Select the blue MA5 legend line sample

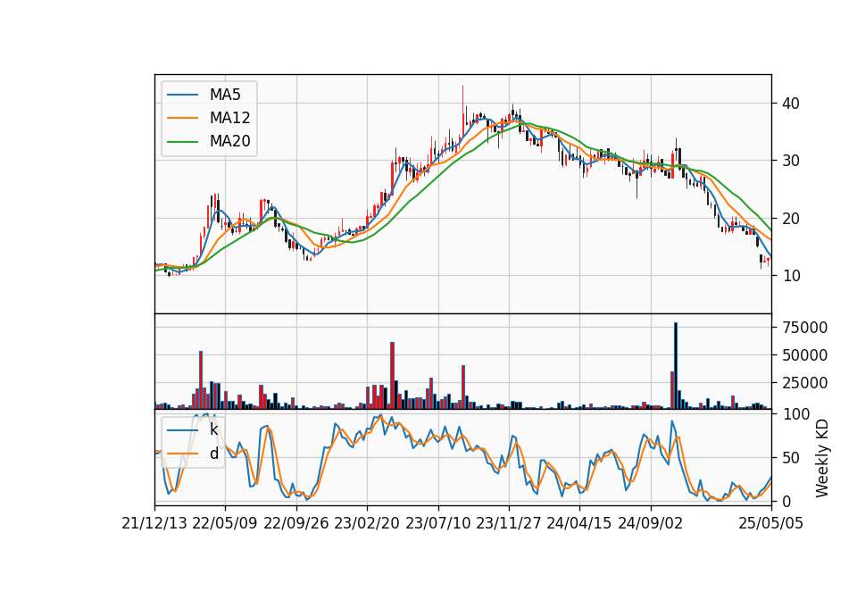click(182, 95)
